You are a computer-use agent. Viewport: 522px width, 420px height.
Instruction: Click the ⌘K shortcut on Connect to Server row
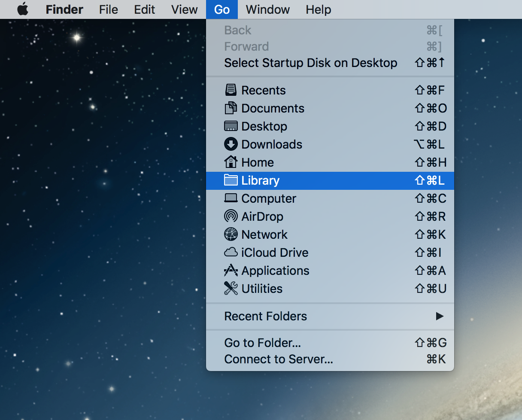coord(436,359)
